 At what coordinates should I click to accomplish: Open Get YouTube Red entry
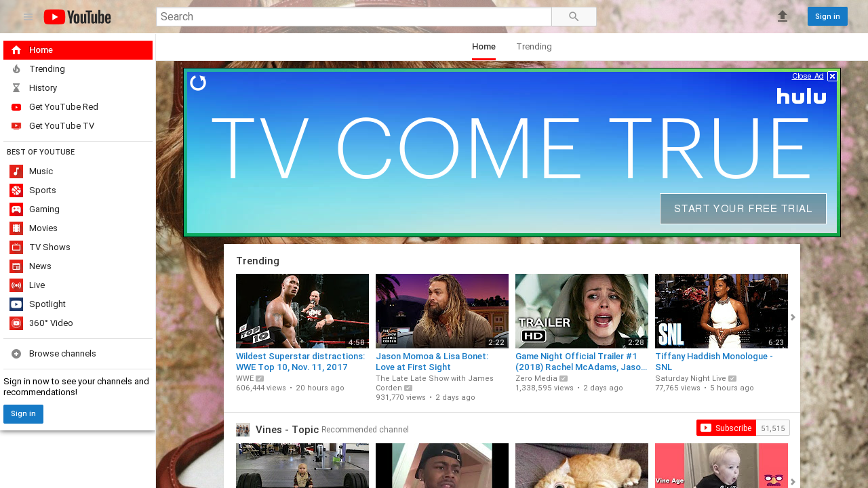click(x=78, y=107)
